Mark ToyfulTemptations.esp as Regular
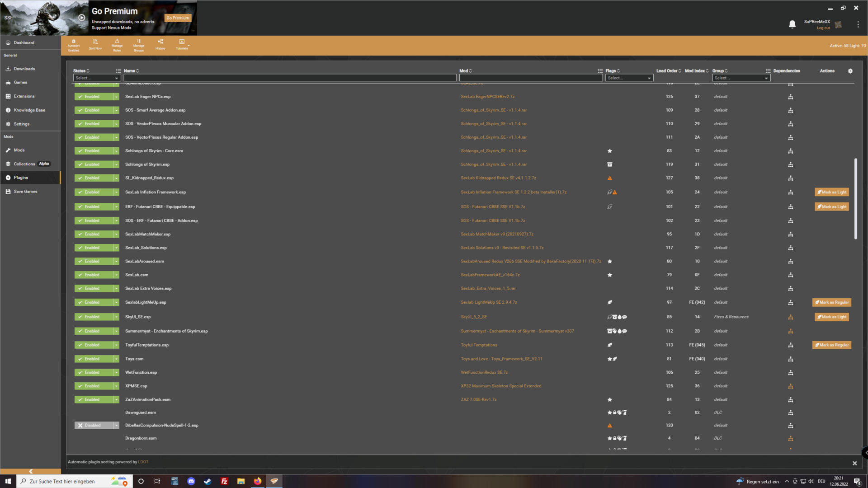Image resolution: width=868 pixels, height=488 pixels. click(832, 345)
